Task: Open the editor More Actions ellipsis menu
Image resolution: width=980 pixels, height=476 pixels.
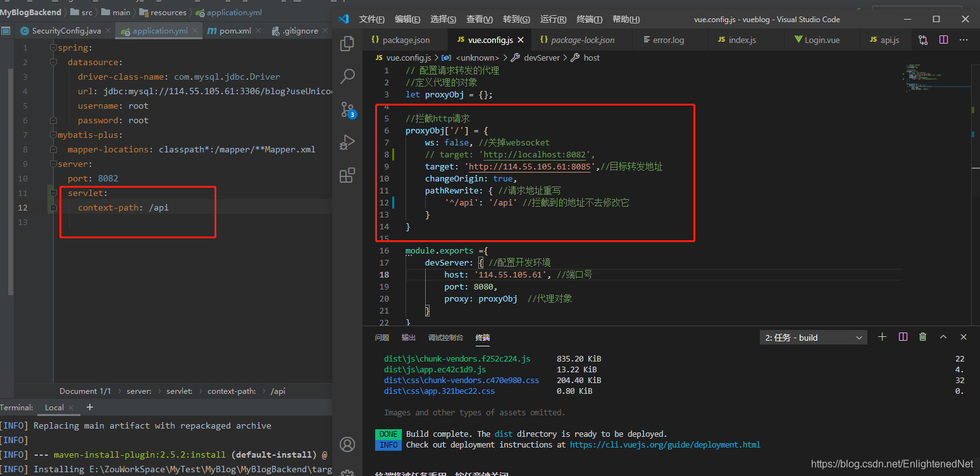Action: 964,40
